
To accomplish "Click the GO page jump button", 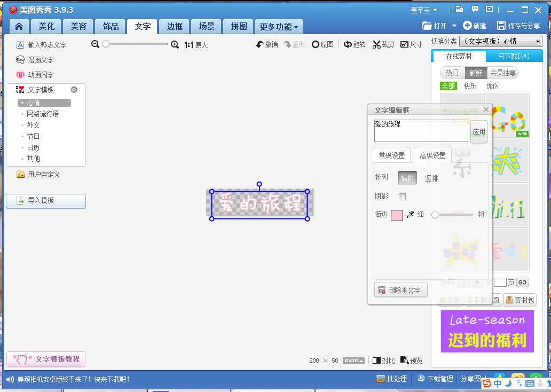I will [x=522, y=283].
